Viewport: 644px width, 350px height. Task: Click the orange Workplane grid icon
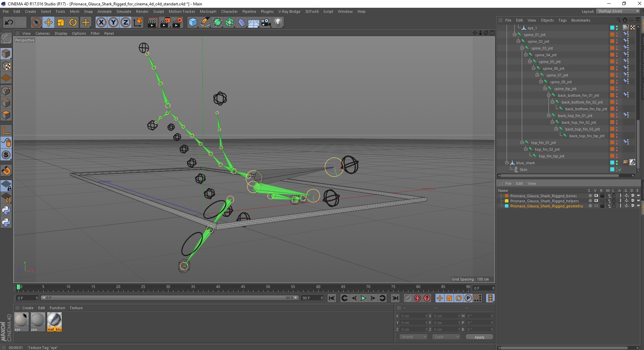click(x=6, y=78)
